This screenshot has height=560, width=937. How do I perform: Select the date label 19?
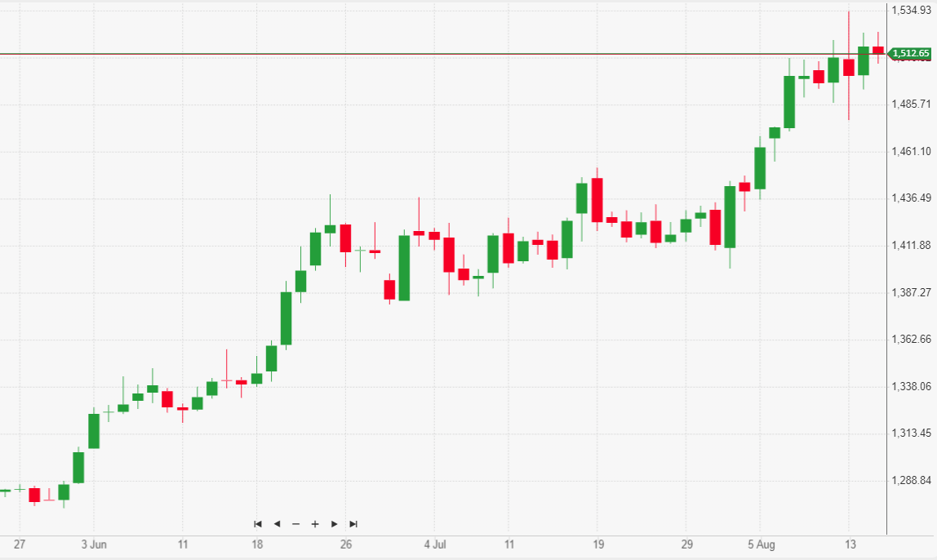coord(598,544)
